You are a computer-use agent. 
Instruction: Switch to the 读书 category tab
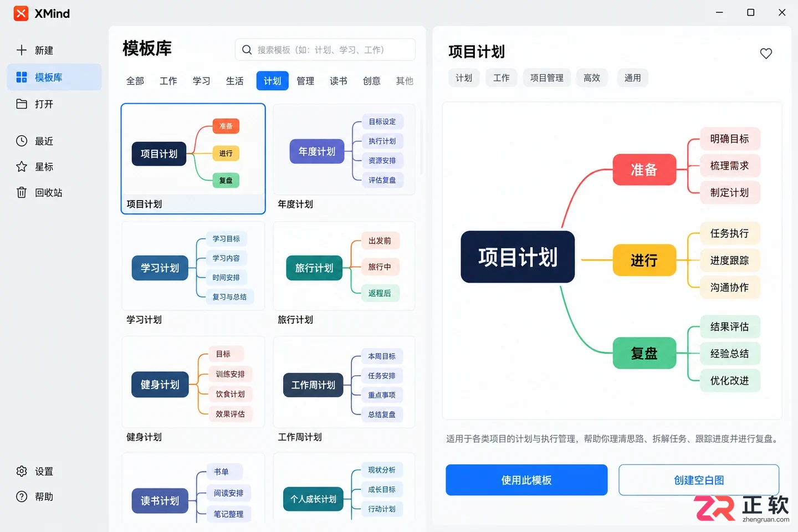[x=339, y=81]
